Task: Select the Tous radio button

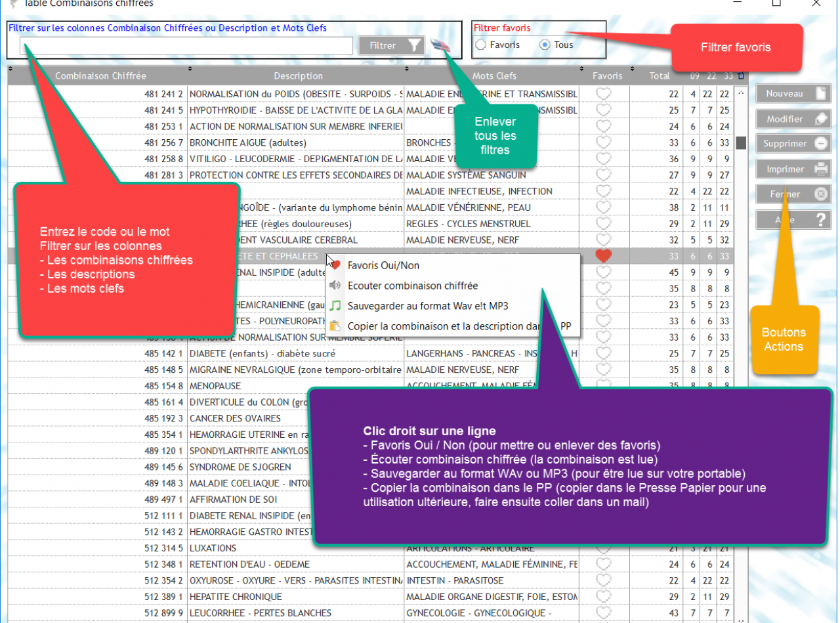Action: (545, 45)
